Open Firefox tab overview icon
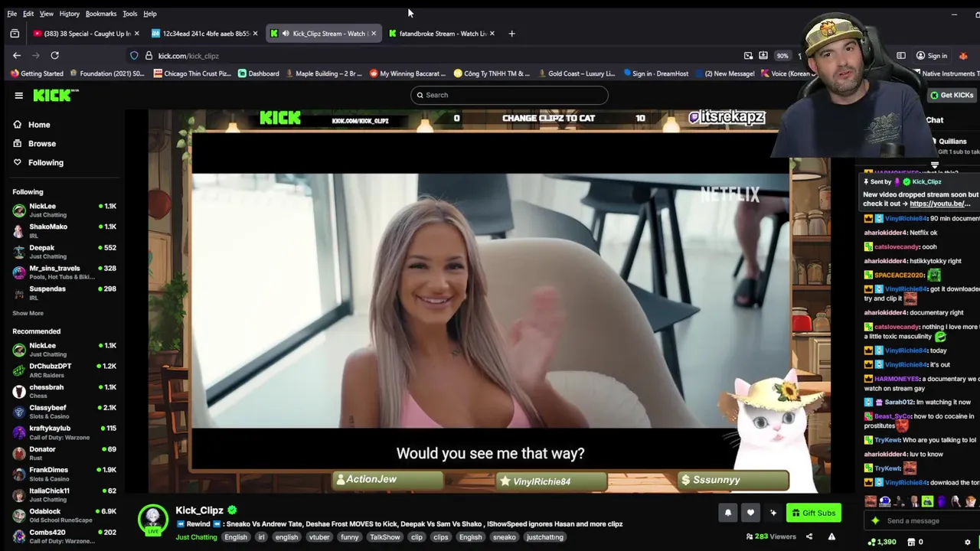 coord(15,34)
